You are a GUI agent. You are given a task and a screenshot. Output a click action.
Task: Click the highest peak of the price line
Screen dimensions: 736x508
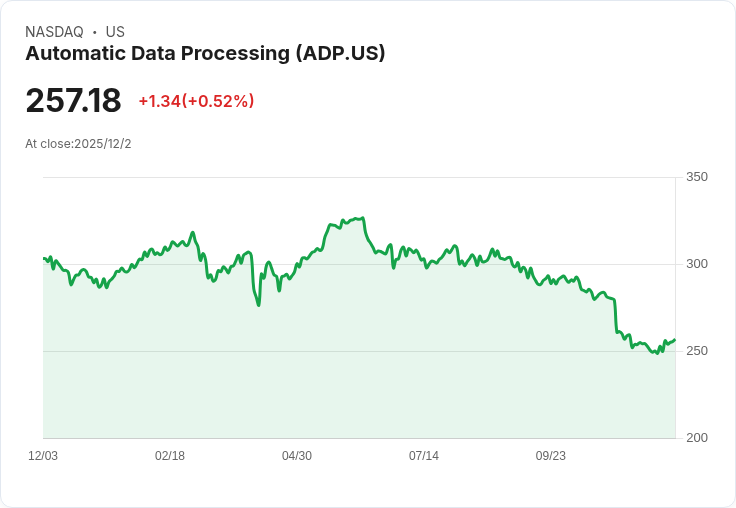362,217
